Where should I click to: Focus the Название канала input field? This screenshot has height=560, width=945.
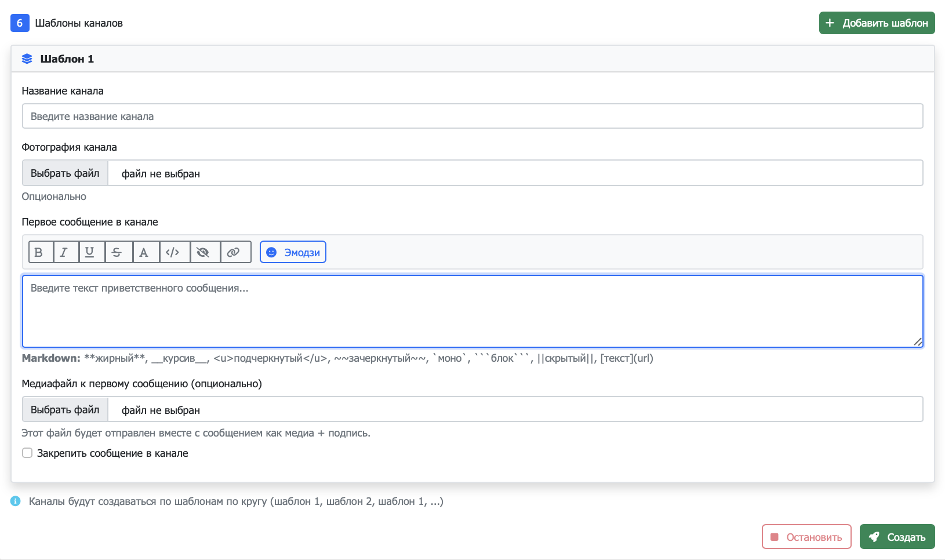(472, 117)
